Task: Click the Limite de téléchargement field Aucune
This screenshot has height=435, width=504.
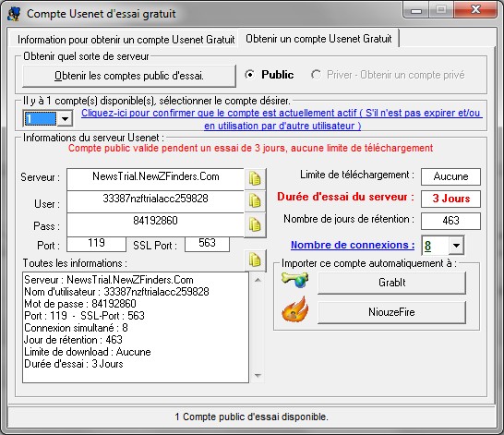Action: tap(450, 176)
